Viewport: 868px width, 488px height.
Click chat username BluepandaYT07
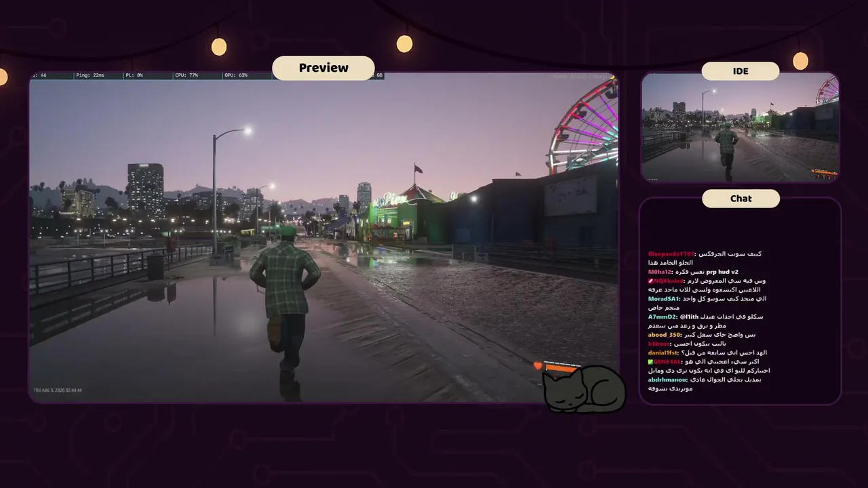click(671, 254)
